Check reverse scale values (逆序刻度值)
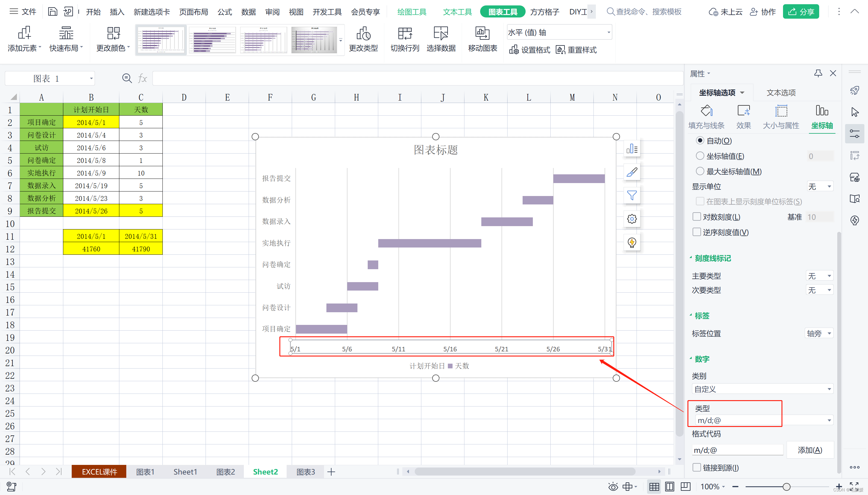Viewport: 868px width, 495px height. (697, 232)
